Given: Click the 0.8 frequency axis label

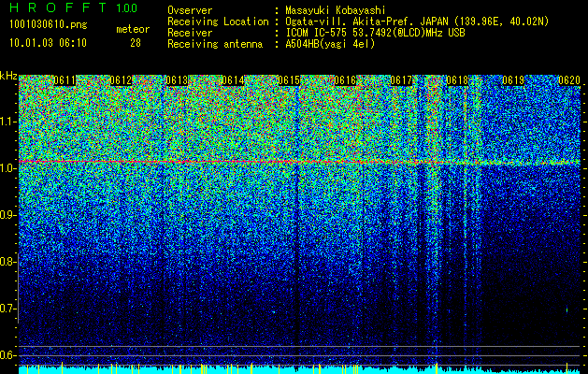Looking at the screenshot, I should pos(7,262).
